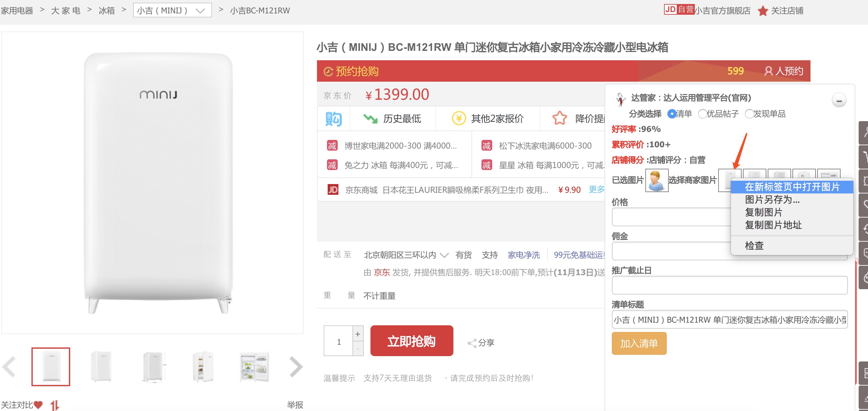The image size is (868, 411).
Task: Open the 家电净洗 link
Action: (x=524, y=255)
